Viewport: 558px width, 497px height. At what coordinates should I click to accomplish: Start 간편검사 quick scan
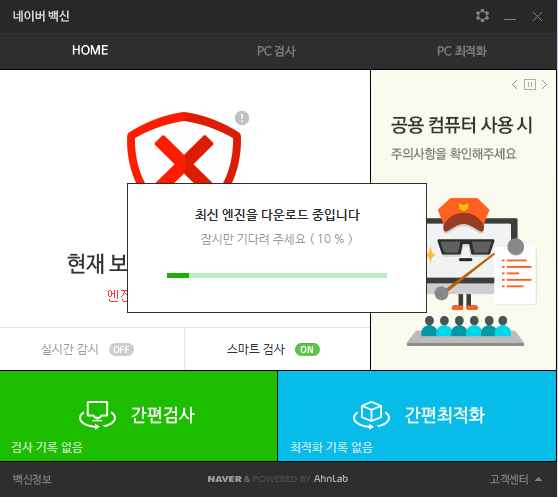(138, 416)
